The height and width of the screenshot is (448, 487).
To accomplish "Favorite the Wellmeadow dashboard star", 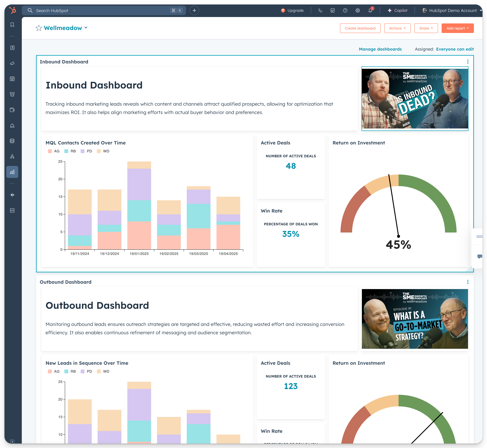I will point(39,28).
